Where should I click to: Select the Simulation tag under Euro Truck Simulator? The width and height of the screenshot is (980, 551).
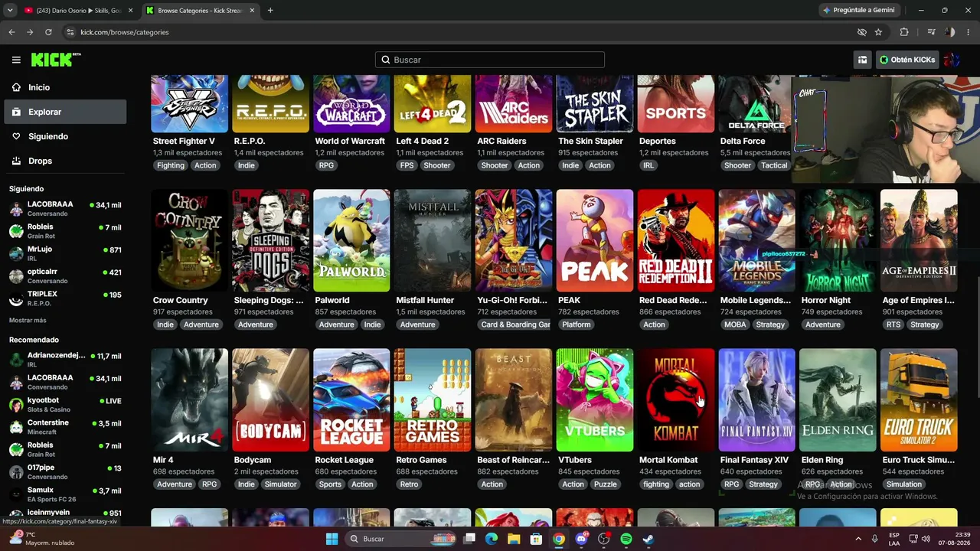[x=904, y=484]
